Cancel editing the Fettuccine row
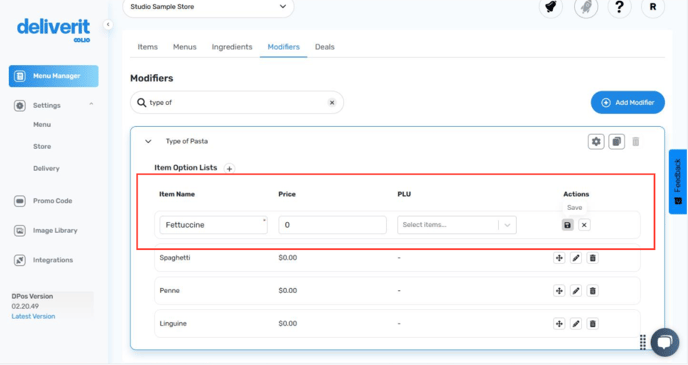The image size is (688, 365). [x=584, y=225]
